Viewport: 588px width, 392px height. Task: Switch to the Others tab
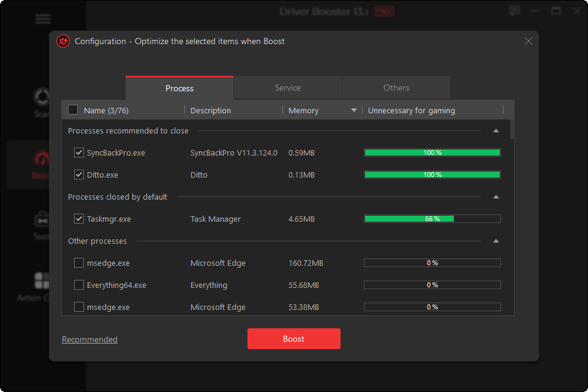click(396, 88)
